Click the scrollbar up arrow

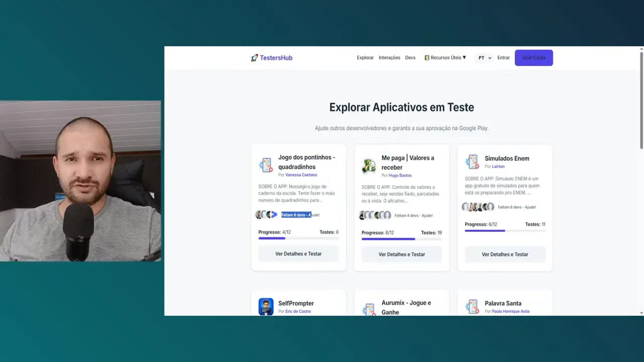tap(641, 49)
